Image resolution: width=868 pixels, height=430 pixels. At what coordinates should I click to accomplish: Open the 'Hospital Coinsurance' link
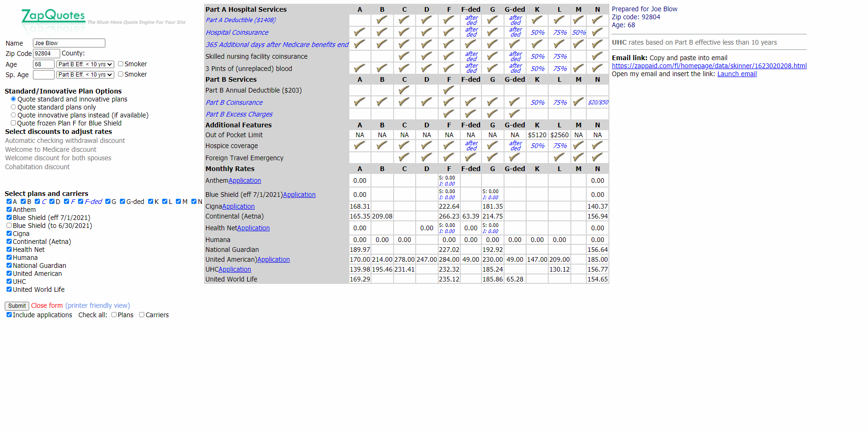click(237, 32)
